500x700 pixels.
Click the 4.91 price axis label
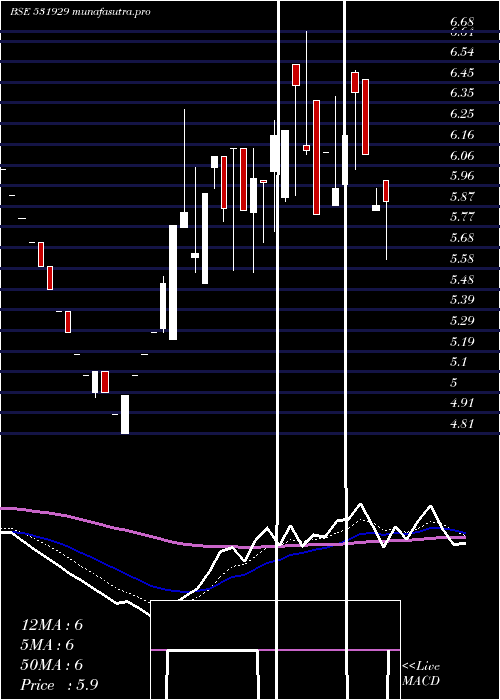tap(462, 403)
